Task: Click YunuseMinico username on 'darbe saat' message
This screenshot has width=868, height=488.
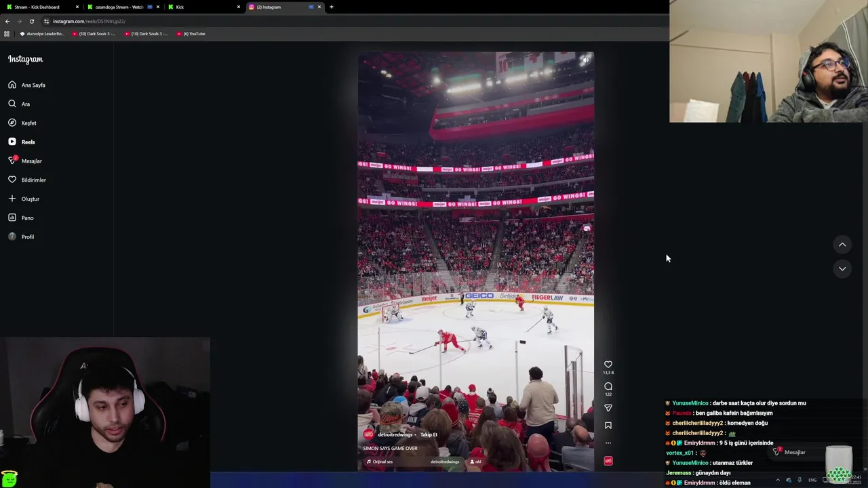Action: tap(690, 403)
